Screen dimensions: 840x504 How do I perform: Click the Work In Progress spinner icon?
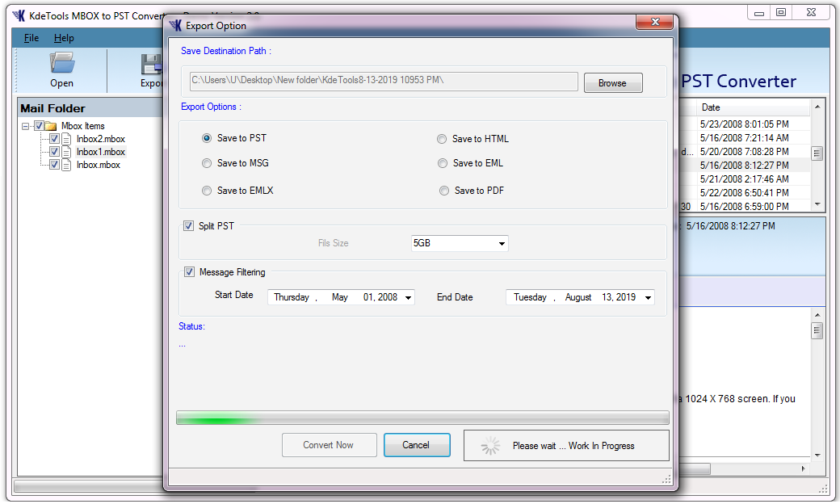pyautogui.click(x=490, y=446)
